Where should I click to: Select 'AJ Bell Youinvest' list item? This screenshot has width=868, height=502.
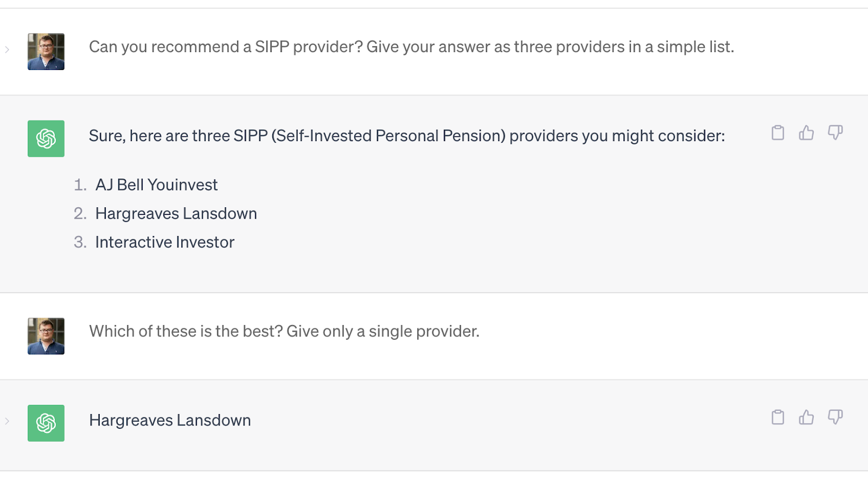[156, 185]
